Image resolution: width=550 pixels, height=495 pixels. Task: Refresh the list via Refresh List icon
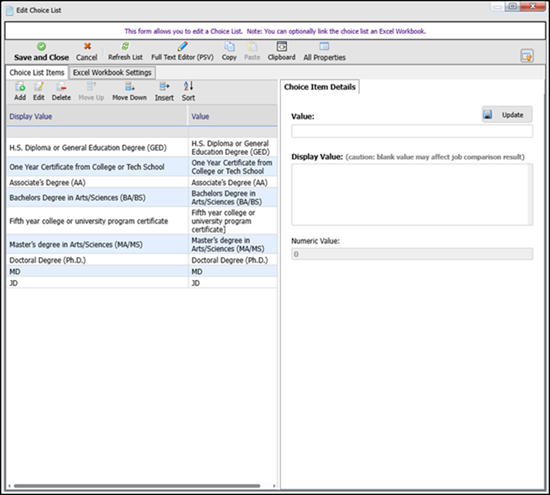point(125,46)
